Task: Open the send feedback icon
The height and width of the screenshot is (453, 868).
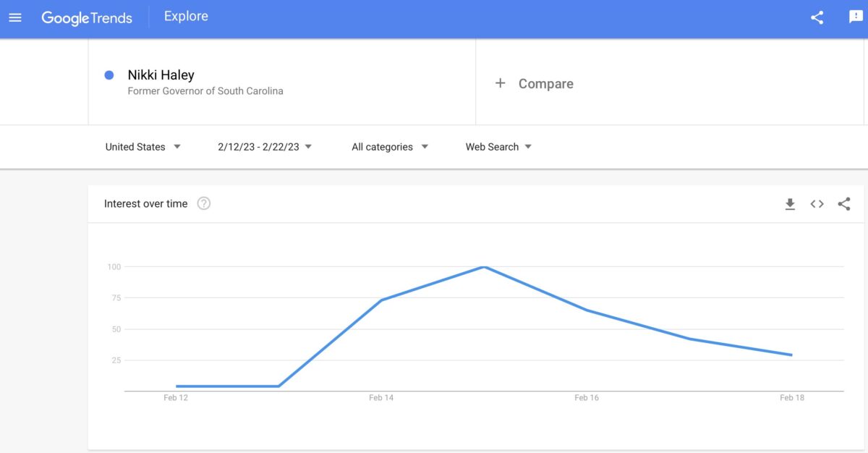Action: click(x=856, y=17)
